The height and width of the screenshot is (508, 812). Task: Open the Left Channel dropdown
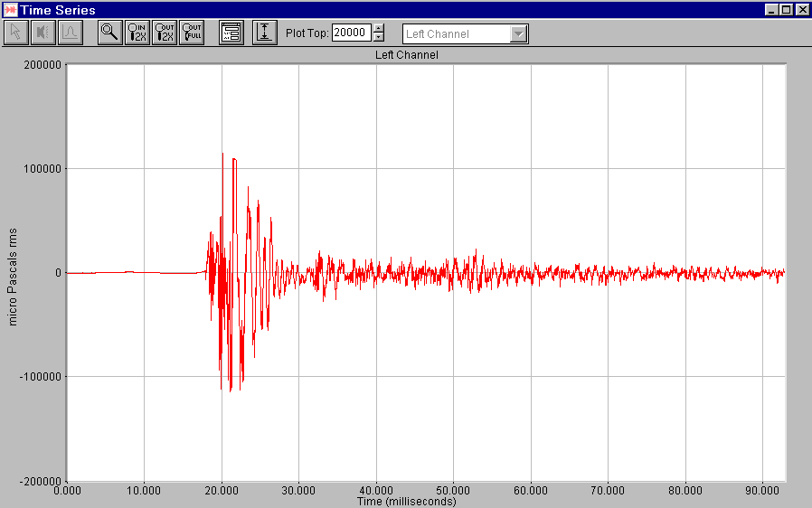click(x=518, y=34)
